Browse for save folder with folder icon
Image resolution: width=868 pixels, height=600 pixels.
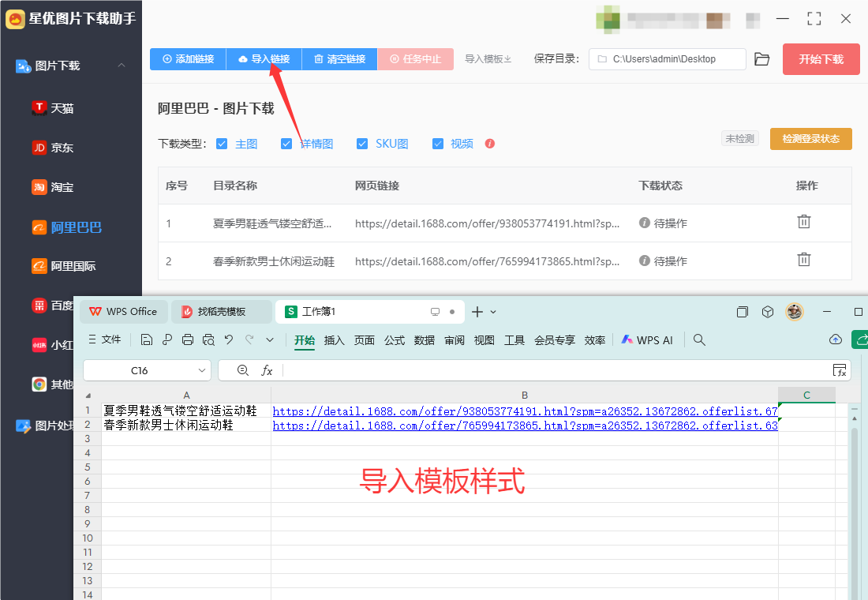tap(762, 58)
